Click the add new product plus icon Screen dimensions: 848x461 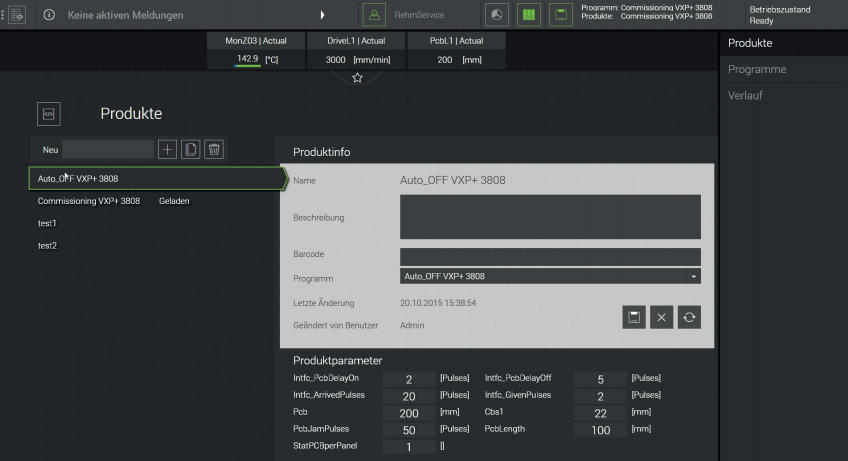pos(167,149)
